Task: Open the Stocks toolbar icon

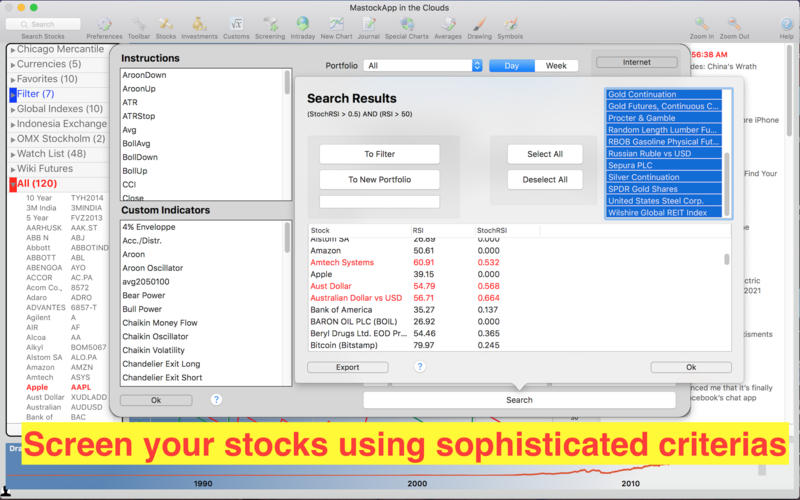Action: pyautogui.click(x=165, y=24)
